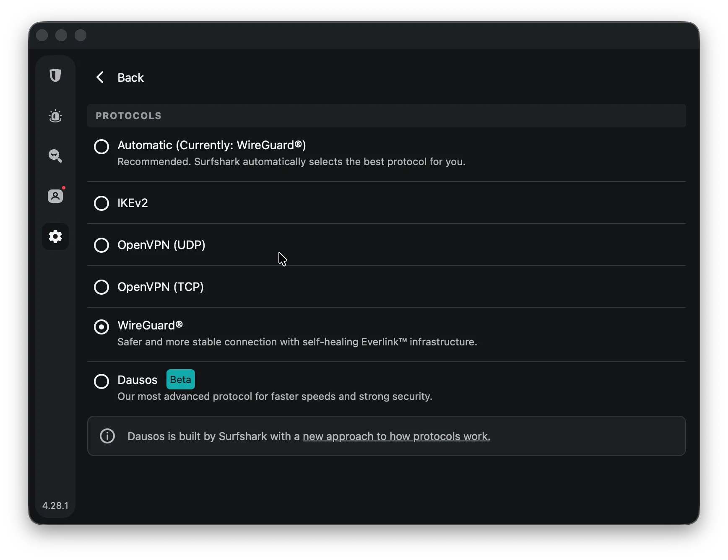Open the Alternative ID person icon in the sidebar
Viewport: 728px width, 560px height.
point(55,196)
